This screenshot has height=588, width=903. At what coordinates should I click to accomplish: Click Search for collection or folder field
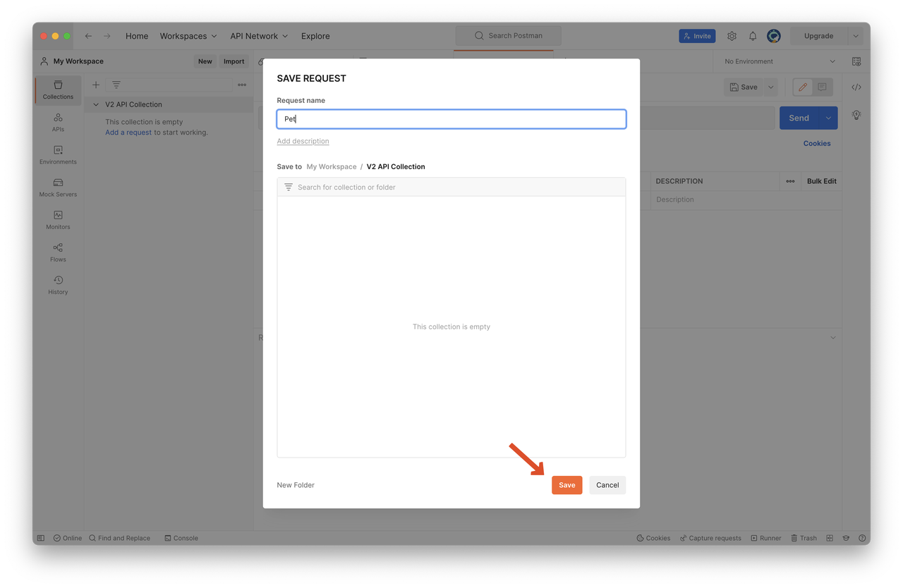coord(451,187)
